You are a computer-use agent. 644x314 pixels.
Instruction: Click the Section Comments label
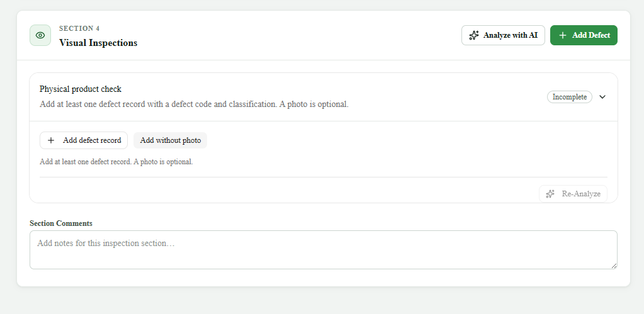[61, 223]
